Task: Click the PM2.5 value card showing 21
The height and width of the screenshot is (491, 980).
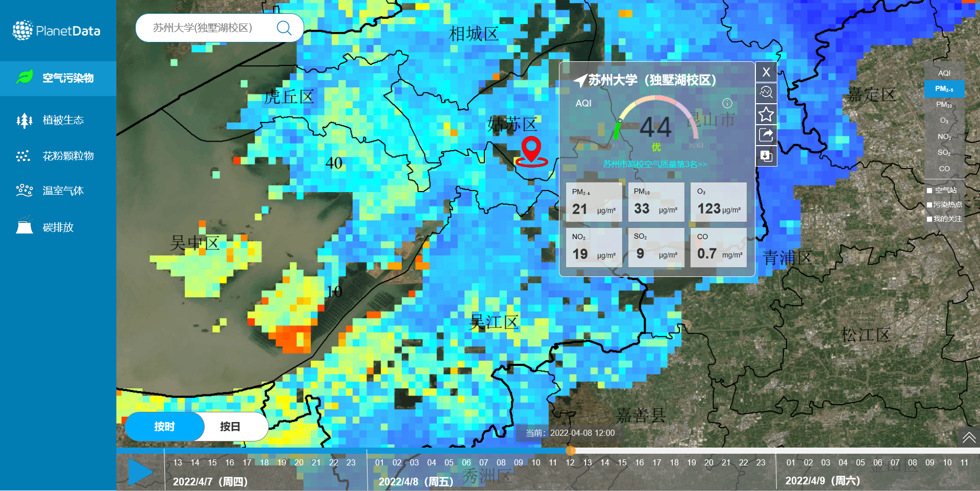Action: point(594,202)
